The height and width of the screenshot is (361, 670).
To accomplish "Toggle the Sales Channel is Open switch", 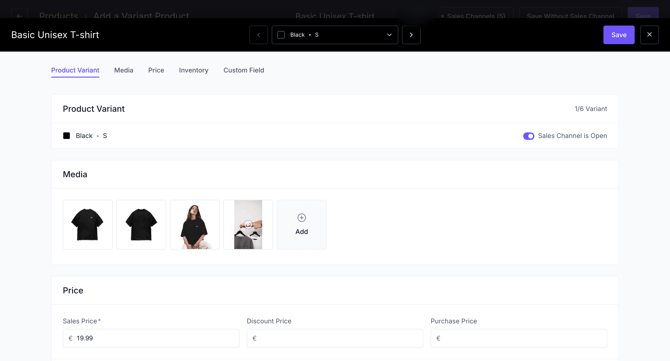I will tap(529, 136).
